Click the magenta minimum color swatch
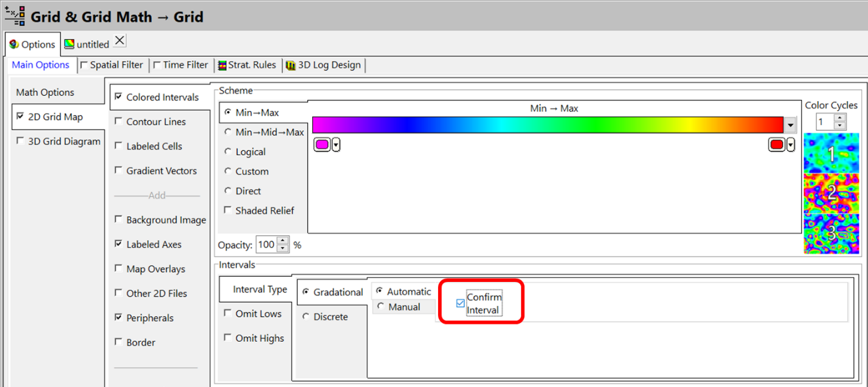 322,145
